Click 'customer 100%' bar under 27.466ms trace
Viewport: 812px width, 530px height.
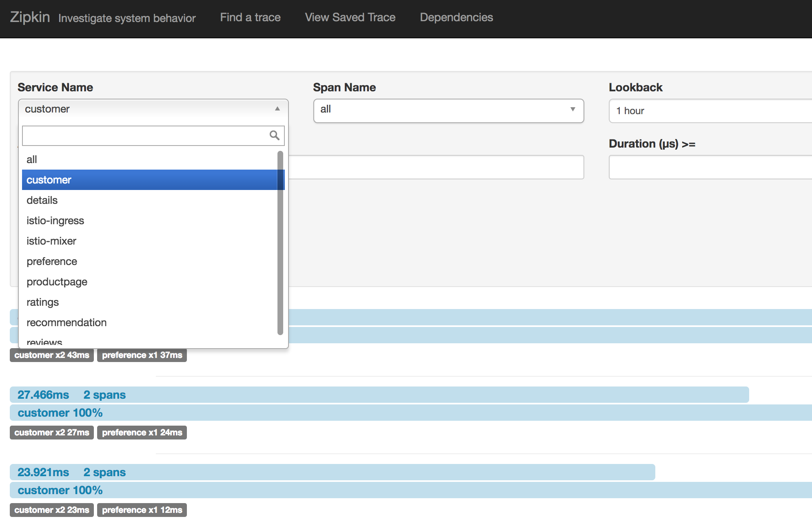pyautogui.click(x=411, y=413)
